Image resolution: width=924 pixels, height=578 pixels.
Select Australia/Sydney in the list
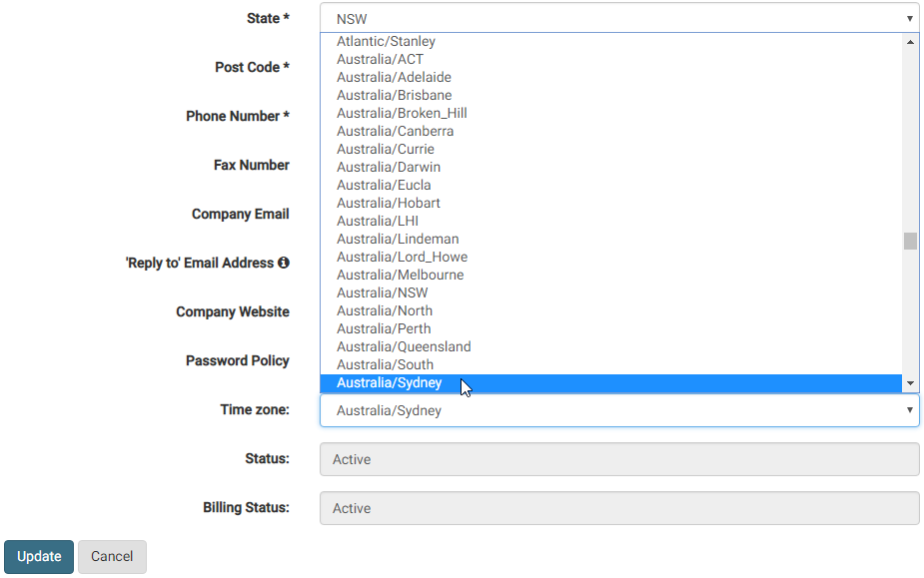pos(610,383)
